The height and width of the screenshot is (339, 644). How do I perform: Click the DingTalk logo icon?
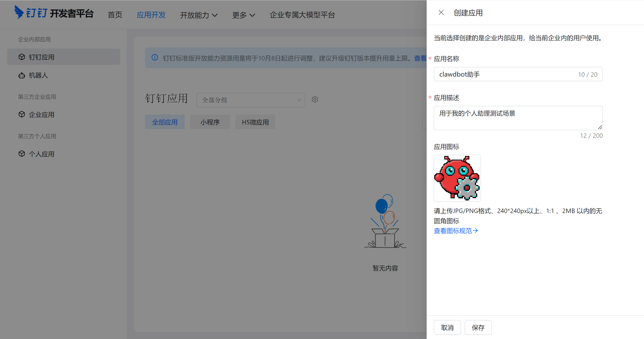point(19,12)
